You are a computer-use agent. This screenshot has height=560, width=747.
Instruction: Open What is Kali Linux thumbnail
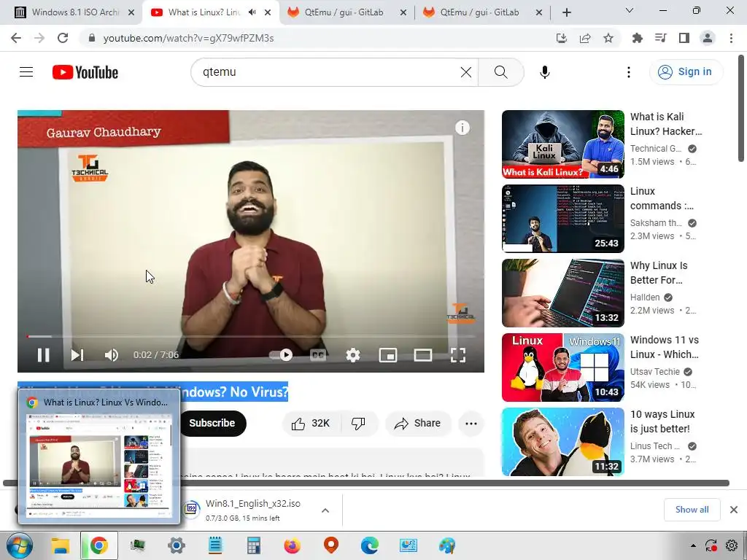click(563, 144)
